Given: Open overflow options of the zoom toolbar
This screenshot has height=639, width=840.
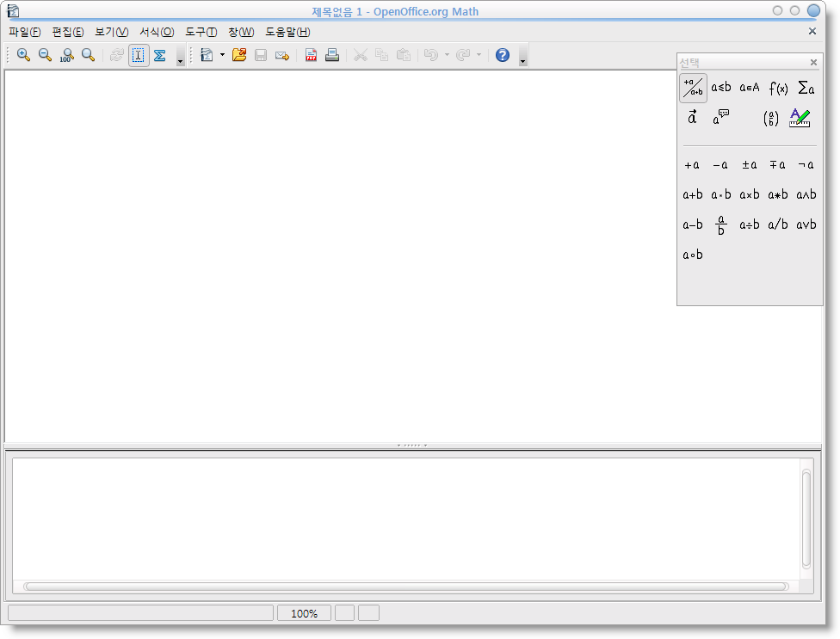Looking at the screenshot, I should tap(181, 56).
